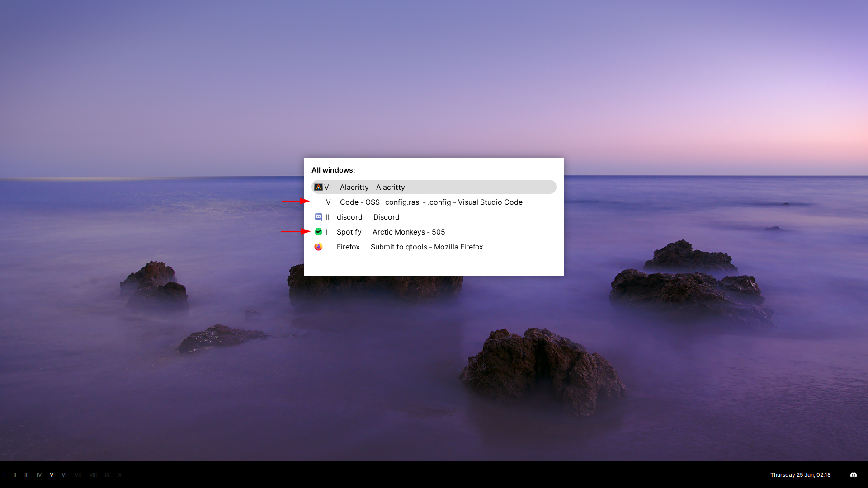Screen dimensions: 868x488
Task: Switch to workspace VI in the bar
Action: click(x=64, y=475)
